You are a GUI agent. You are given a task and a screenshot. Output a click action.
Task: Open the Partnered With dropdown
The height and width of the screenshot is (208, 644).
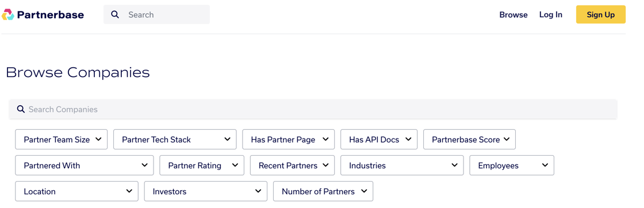point(84,165)
